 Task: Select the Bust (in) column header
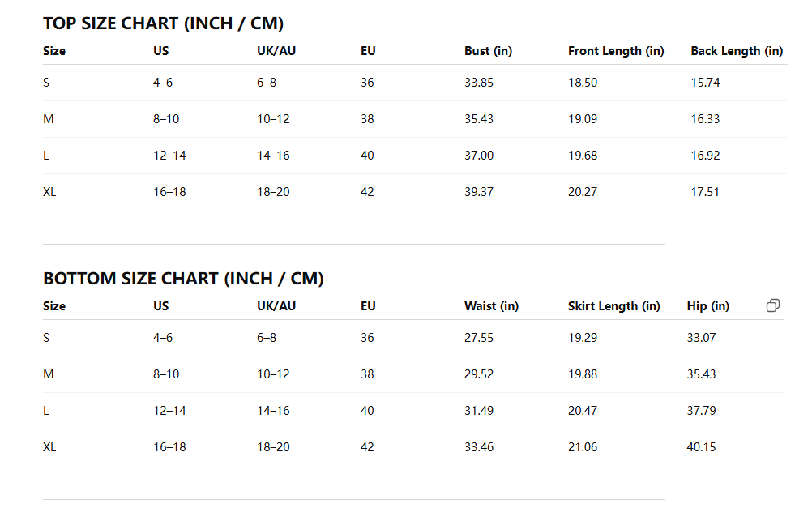[488, 51]
